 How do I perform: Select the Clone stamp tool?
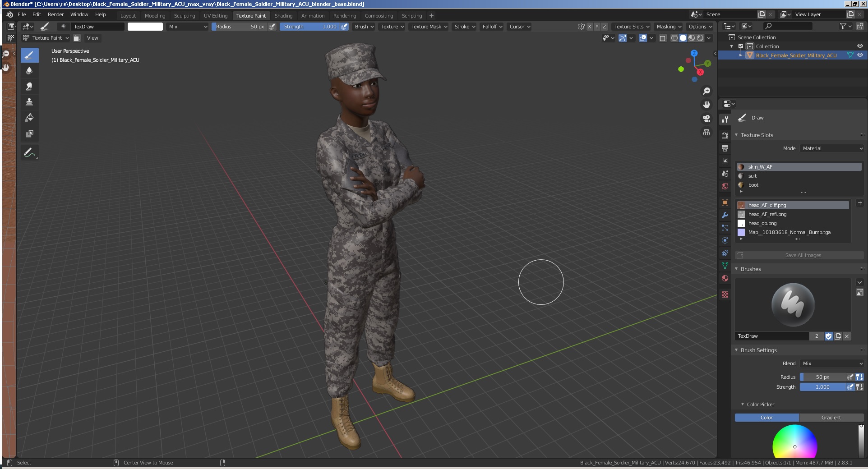click(29, 102)
